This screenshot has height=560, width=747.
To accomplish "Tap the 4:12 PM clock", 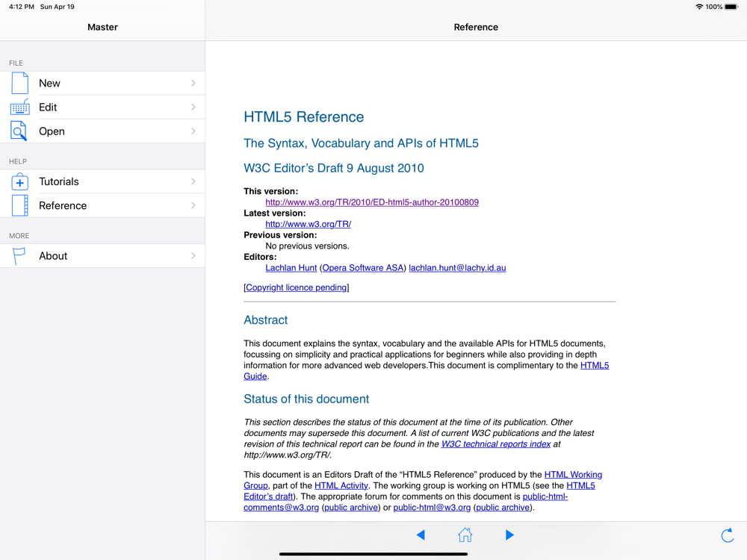I will [x=22, y=7].
